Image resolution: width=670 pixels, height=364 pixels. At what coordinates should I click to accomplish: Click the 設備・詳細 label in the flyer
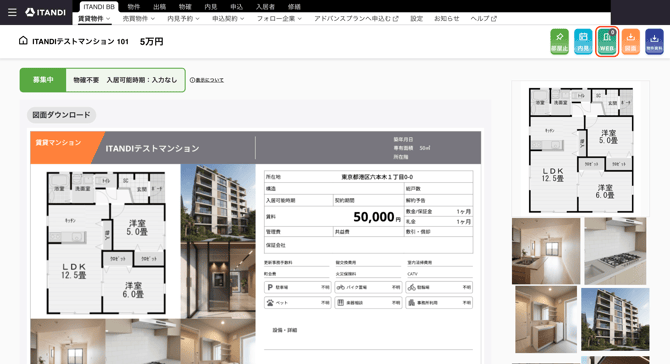click(285, 330)
